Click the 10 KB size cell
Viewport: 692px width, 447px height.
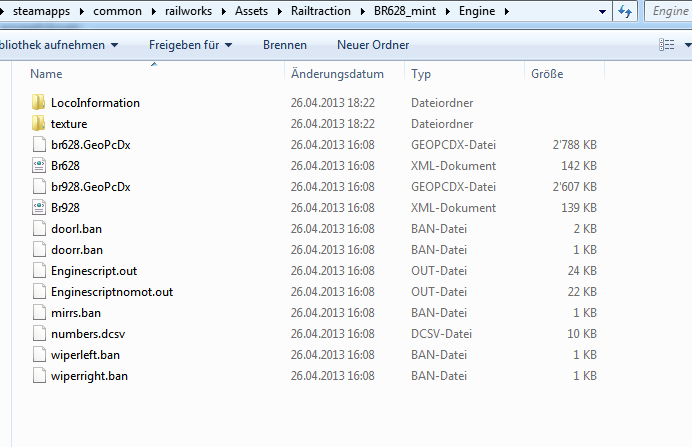point(582,334)
